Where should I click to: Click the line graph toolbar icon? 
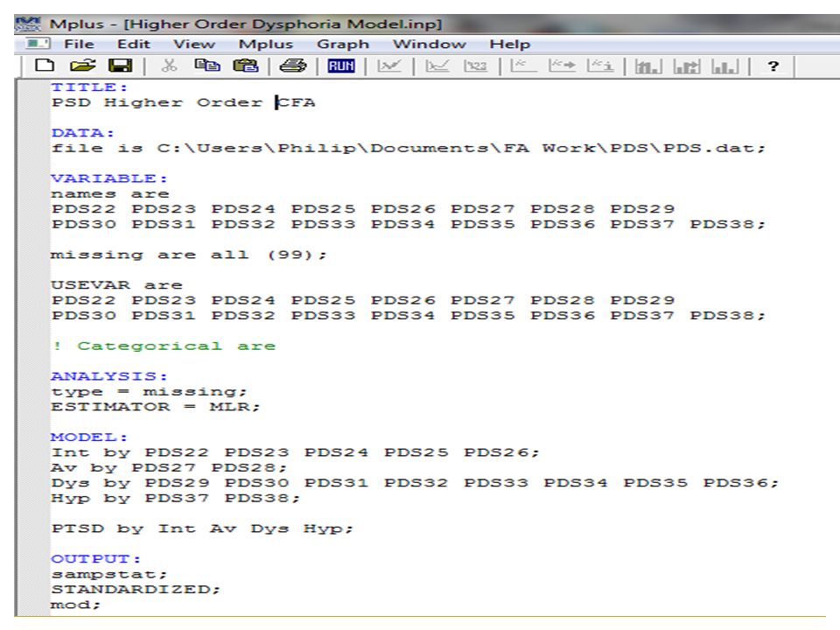coord(437,66)
